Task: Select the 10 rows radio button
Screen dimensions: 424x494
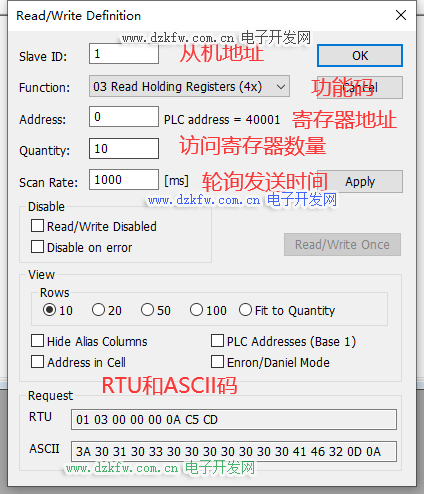Action: (x=49, y=310)
